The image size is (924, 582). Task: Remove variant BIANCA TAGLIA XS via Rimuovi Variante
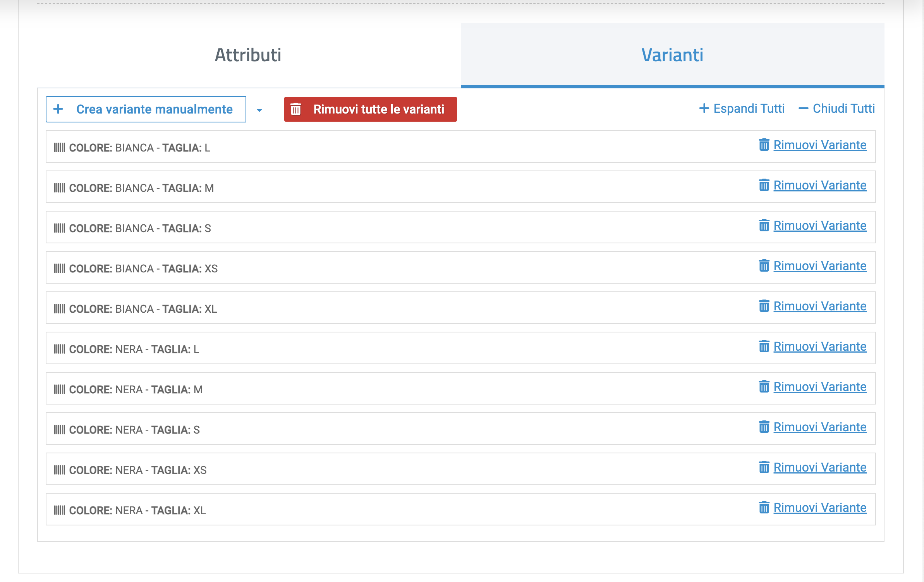[x=820, y=266]
